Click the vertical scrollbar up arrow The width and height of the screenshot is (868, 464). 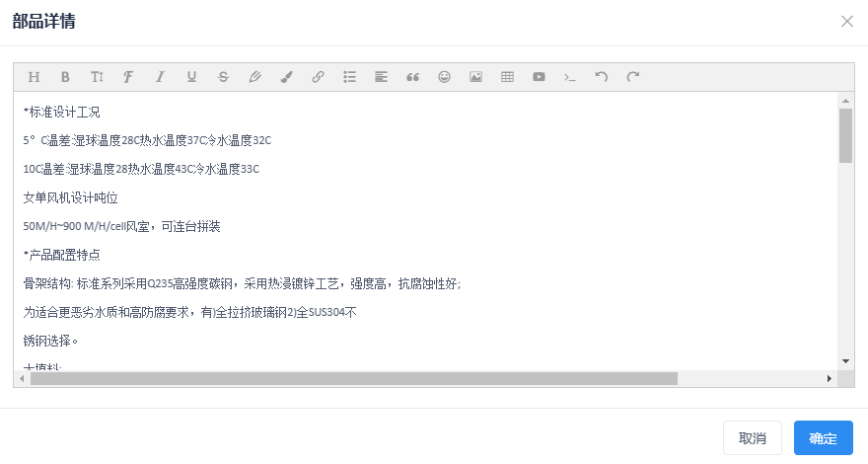[845, 101]
